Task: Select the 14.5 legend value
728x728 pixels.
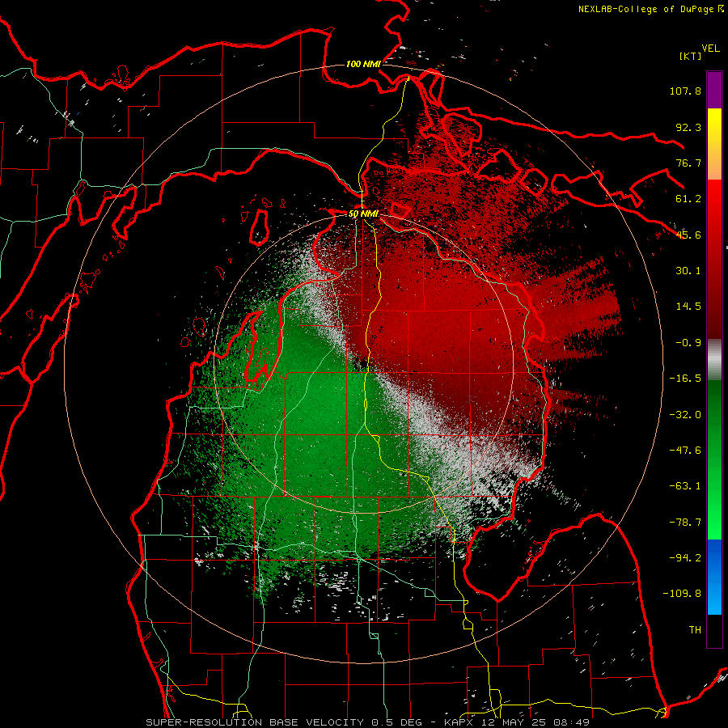Action: (688, 307)
